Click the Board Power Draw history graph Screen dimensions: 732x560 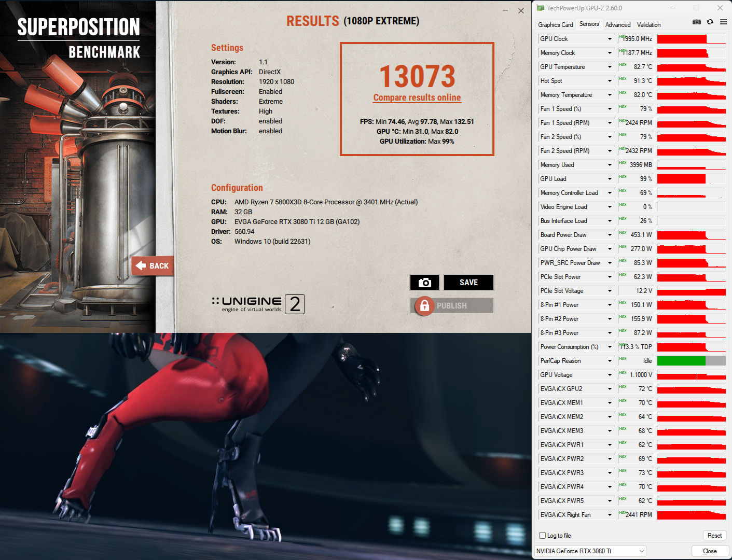[x=691, y=235]
